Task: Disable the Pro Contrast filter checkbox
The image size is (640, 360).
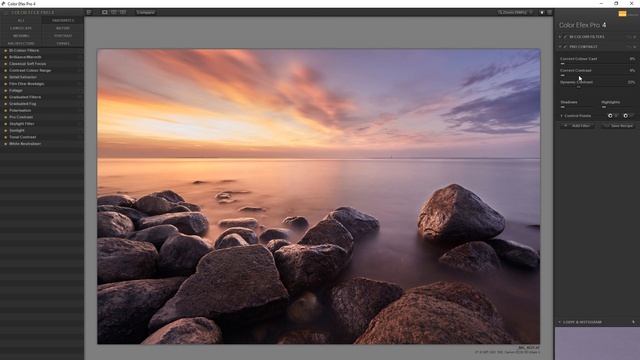Action: (565, 47)
